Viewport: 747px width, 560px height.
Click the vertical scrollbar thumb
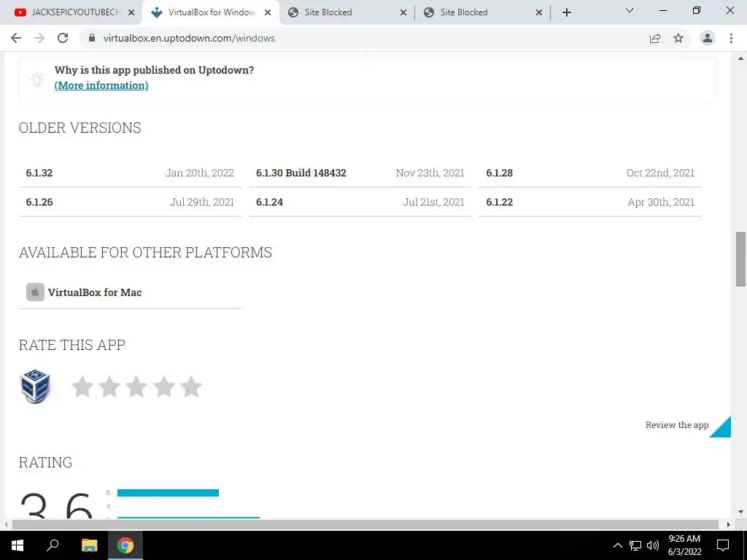[740, 260]
